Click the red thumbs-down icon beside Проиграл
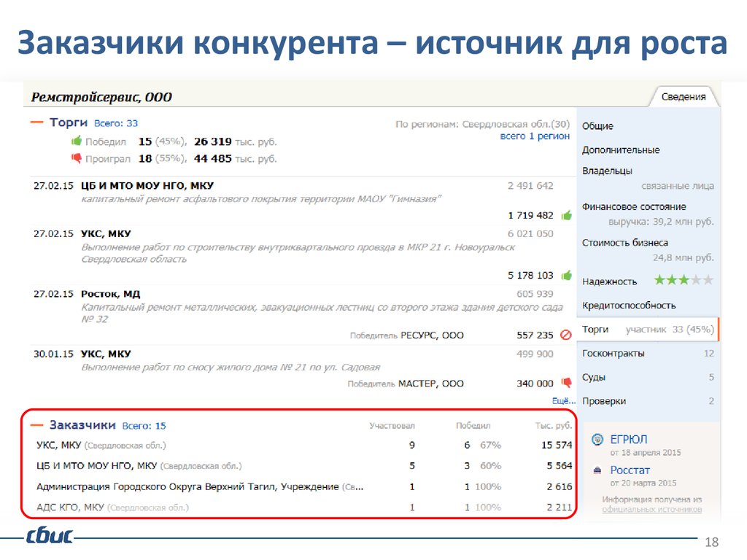 tap(75, 158)
